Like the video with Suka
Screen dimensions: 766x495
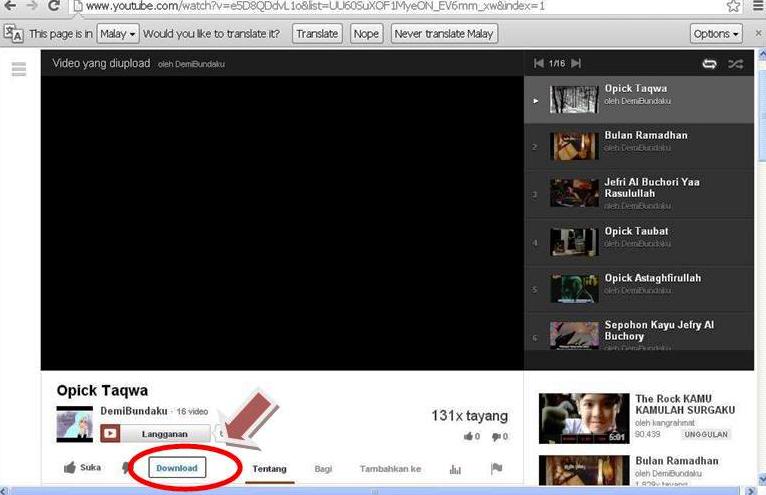(x=83, y=468)
